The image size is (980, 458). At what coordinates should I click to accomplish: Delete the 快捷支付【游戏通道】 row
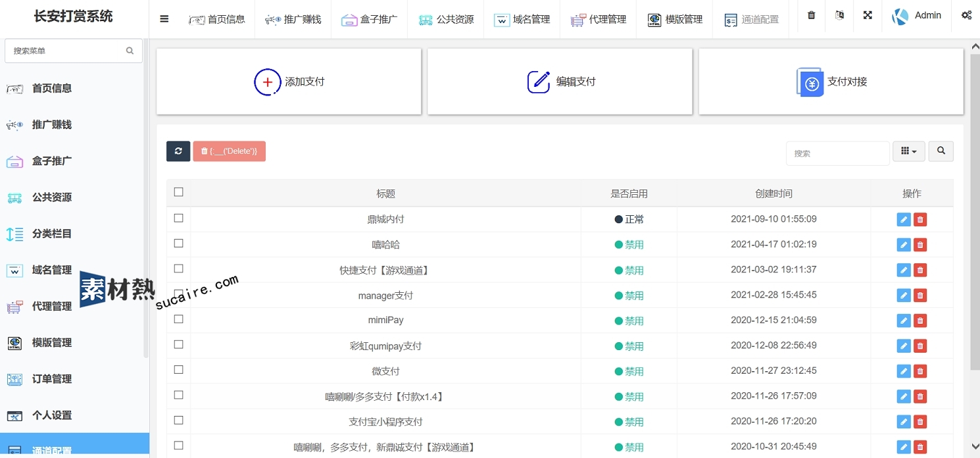click(x=920, y=270)
